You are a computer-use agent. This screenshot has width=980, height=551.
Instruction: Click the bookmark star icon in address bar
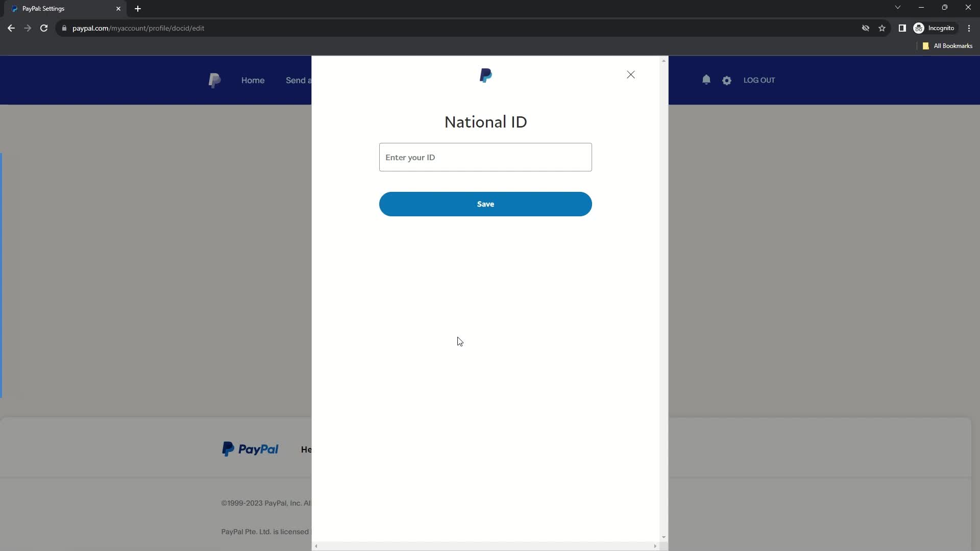(x=883, y=28)
